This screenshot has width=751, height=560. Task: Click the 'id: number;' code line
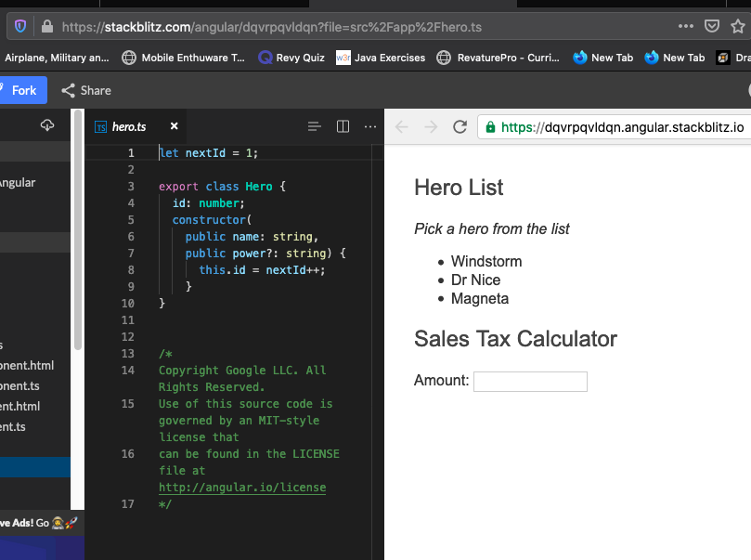click(x=208, y=203)
